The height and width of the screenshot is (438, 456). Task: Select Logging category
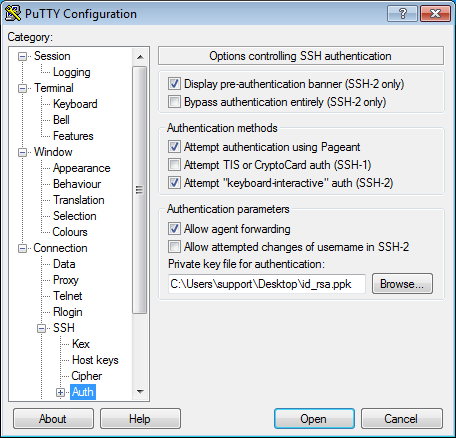pos(71,72)
